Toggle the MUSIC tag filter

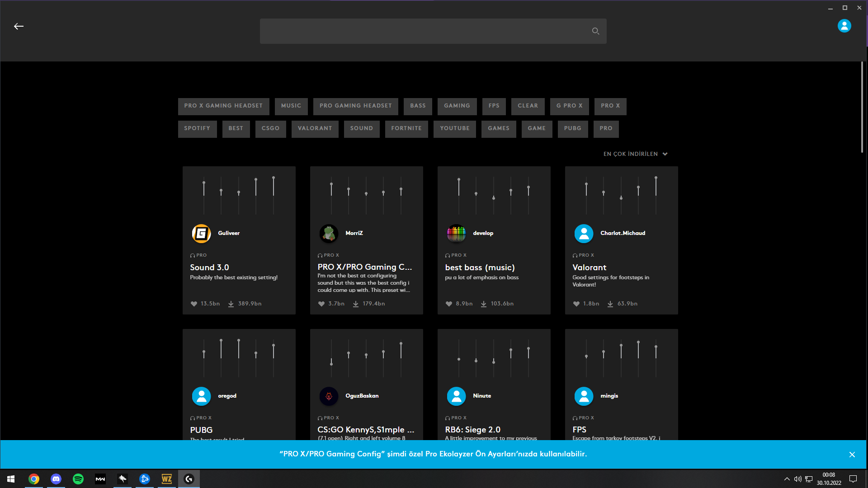[x=291, y=106]
